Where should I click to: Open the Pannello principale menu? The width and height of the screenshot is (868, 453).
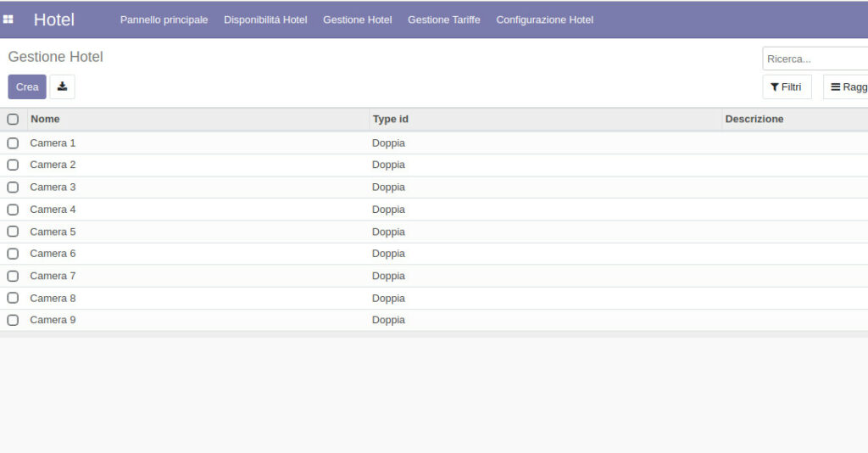(164, 20)
